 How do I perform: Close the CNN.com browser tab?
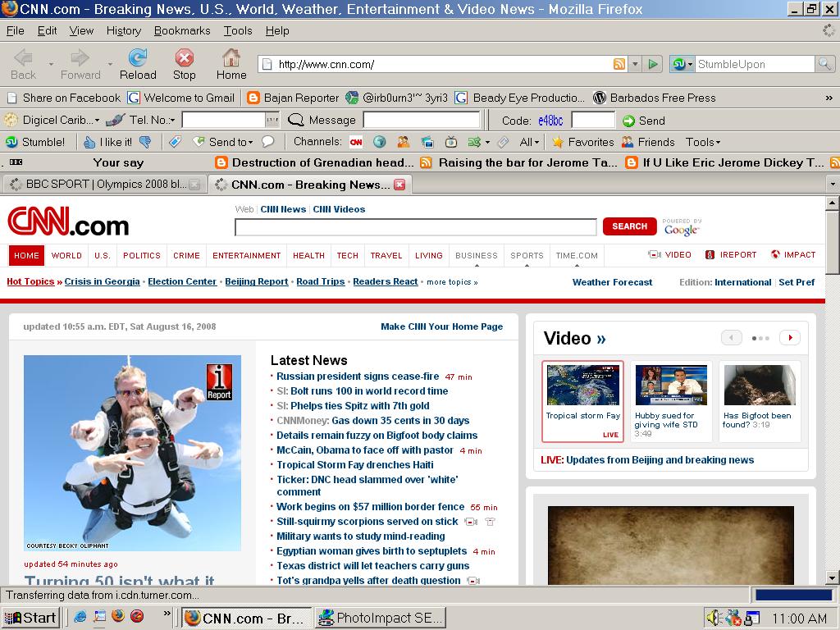(399, 185)
